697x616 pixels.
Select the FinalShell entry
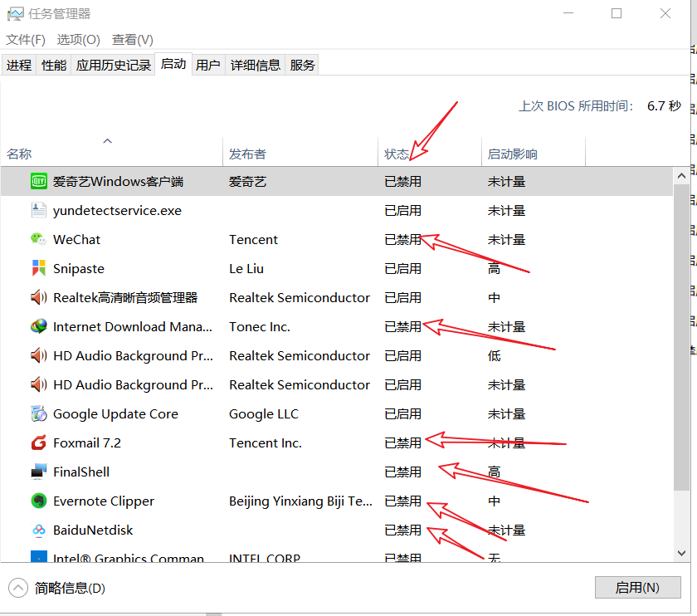[337, 472]
